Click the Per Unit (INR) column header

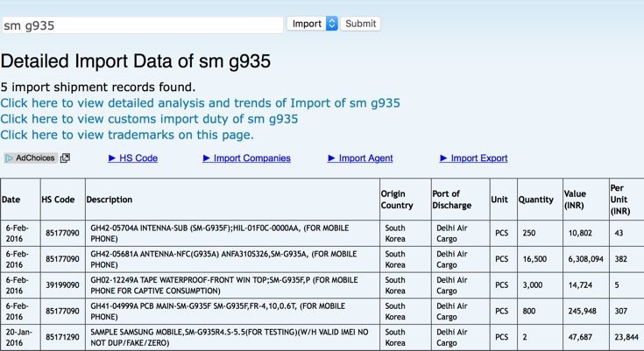(x=626, y=199)
